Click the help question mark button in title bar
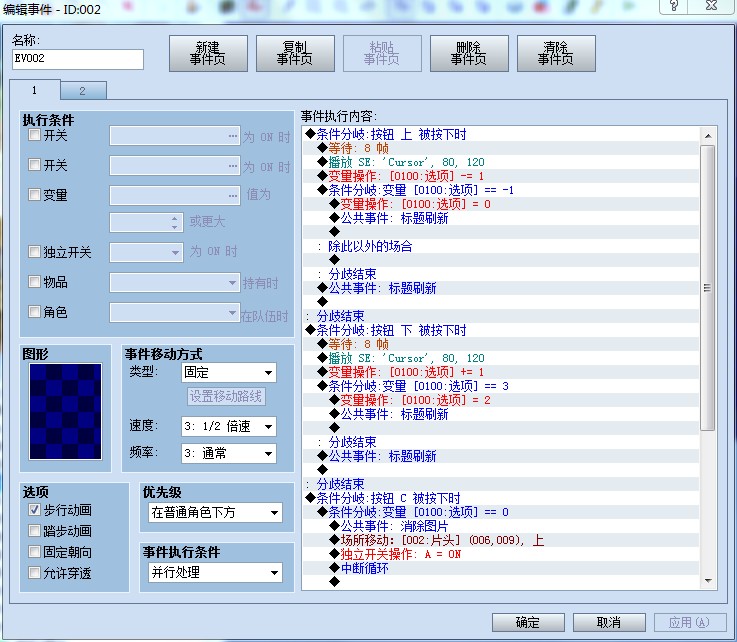Viewport: 737px width, 642px height. (x=674, y=6)
